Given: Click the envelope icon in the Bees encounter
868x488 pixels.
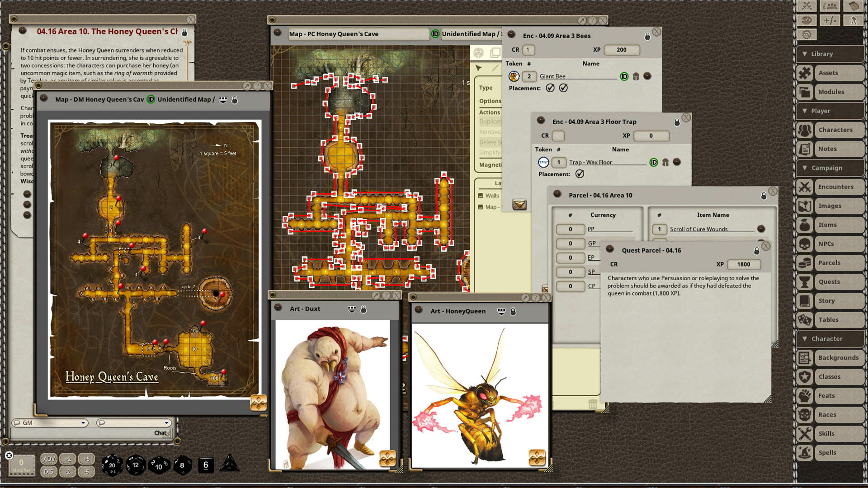Looking at the screenshot, I should point(519,205).
